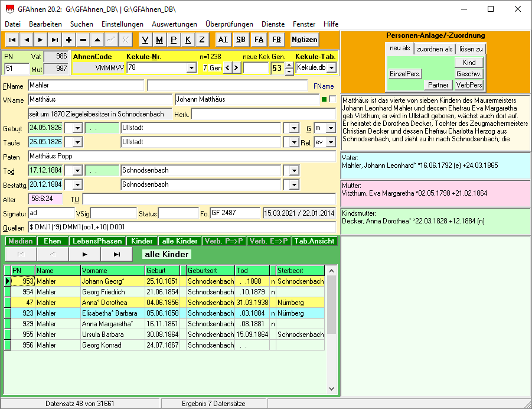
Task: Open the Notizen button
Action: coord(305,40)
